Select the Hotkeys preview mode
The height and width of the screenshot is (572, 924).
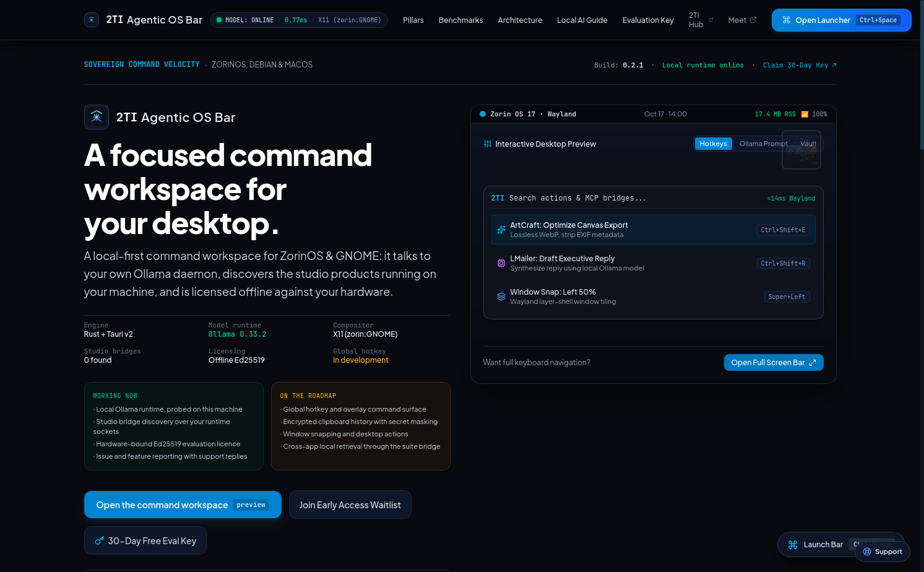point(713,144)
